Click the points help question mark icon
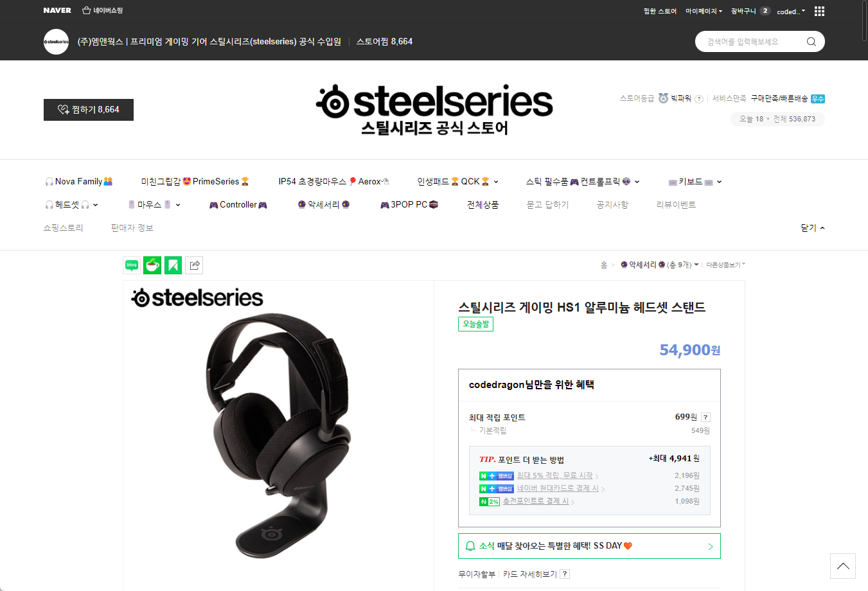Screen dimensions: 868x591 [705, 417]
